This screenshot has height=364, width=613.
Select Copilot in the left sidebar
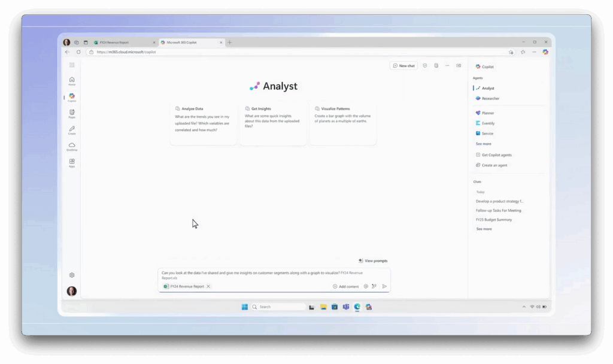(x=72, y=98)
